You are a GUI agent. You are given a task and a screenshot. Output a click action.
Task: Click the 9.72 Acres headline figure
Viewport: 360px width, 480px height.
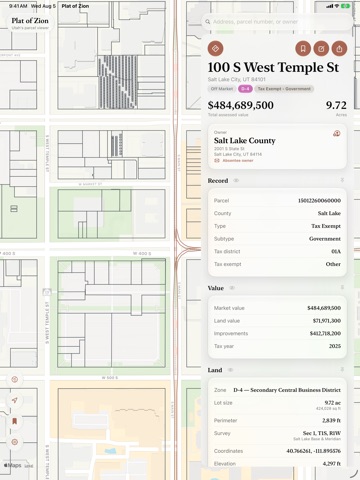[336, 105]
